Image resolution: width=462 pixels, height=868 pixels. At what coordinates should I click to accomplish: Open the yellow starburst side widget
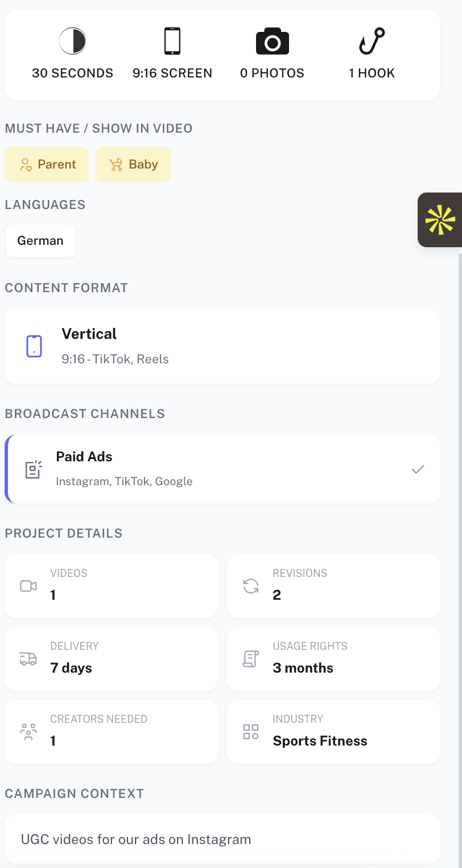[x=440, y=220]
